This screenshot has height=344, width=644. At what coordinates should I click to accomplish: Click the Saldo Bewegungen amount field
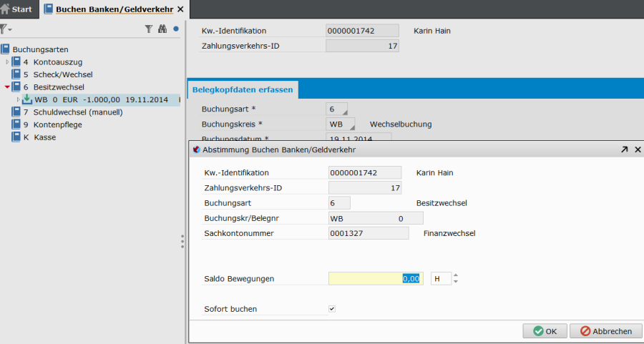coord(376,279)
